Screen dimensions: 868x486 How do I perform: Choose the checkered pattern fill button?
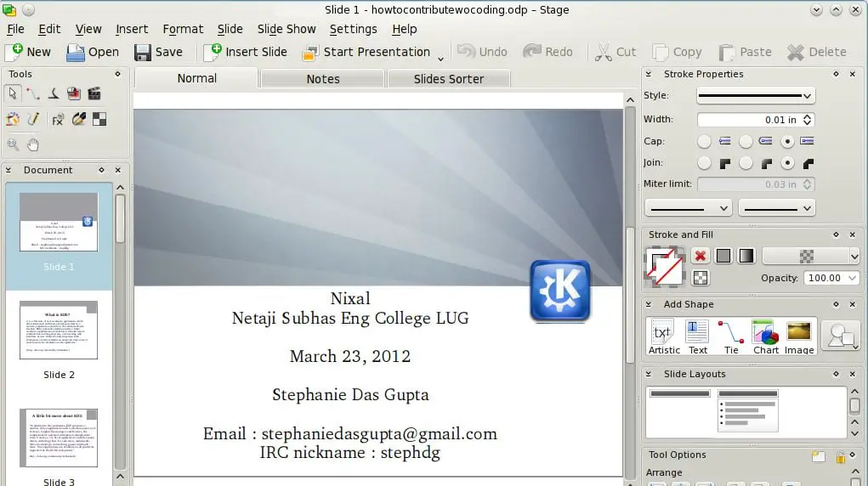pos(701,278)
